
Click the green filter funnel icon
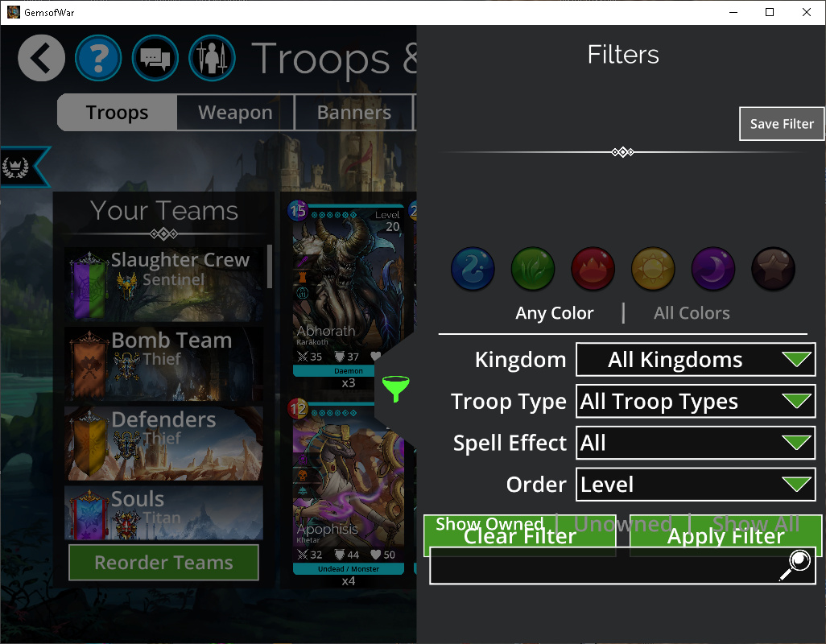click(x=395, y=388)
